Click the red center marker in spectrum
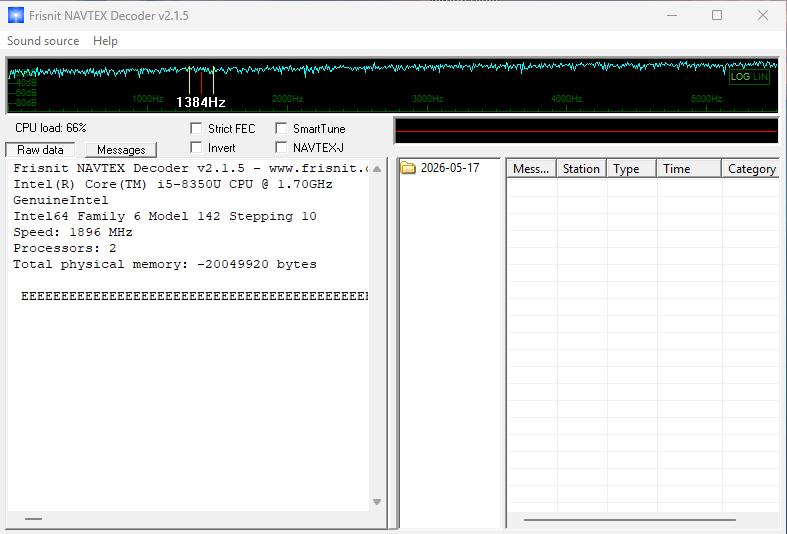 coord(201,83)
